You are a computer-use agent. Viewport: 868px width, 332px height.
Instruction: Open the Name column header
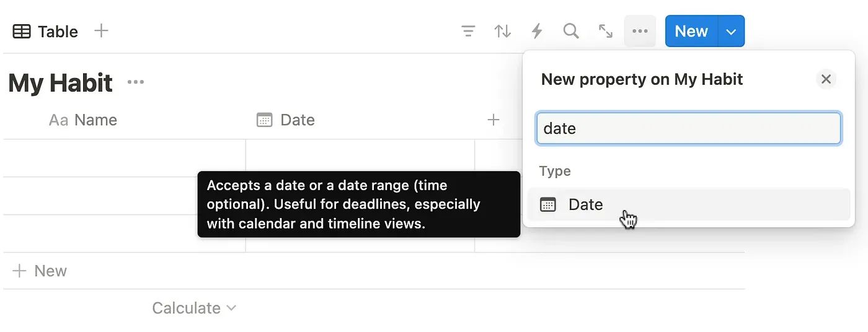124,120
